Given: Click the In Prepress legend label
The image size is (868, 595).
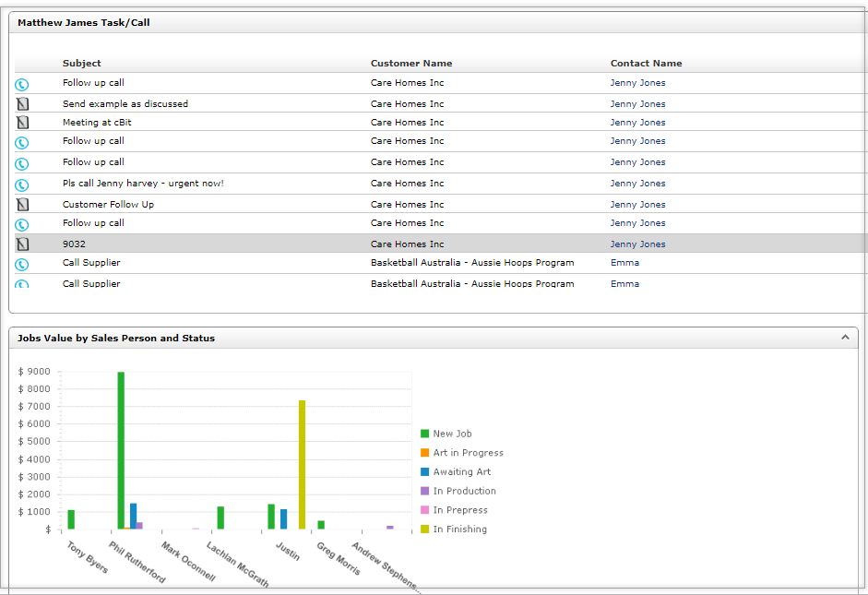Looking at the screenshot, I should pyautogui.click(x=460, y=510).
